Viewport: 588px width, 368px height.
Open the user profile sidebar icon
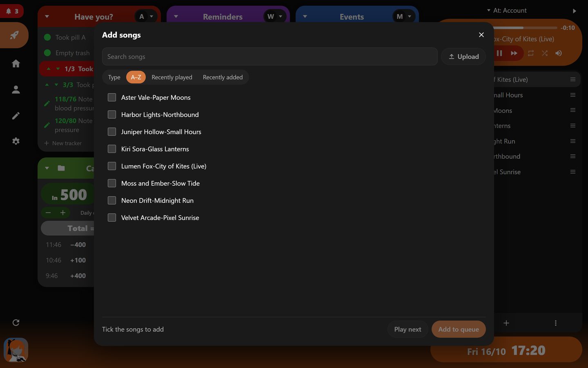click(16, 90)
